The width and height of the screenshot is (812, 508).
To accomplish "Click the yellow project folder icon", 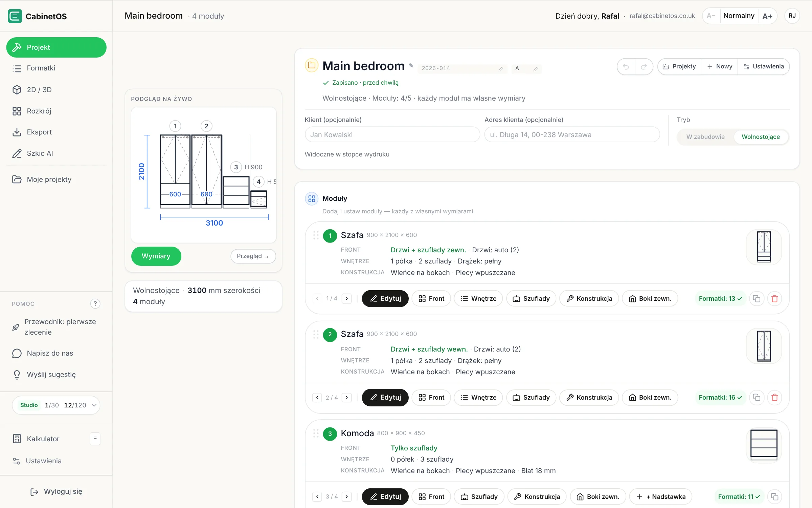I will pos(312,65).
